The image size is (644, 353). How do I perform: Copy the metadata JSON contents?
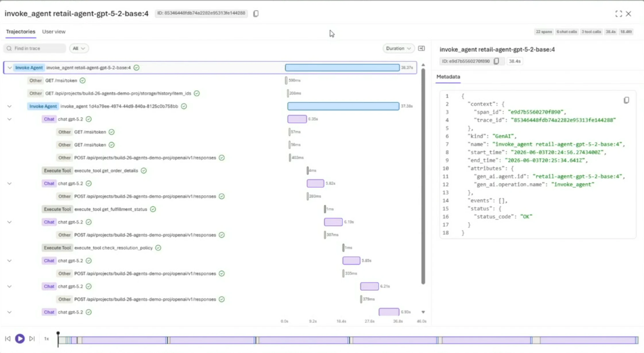tap(626, 100)
